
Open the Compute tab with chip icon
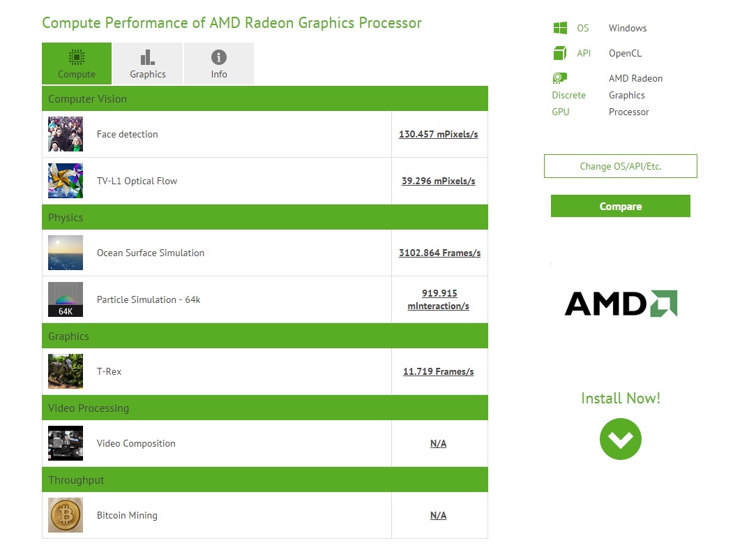(77, 64)
